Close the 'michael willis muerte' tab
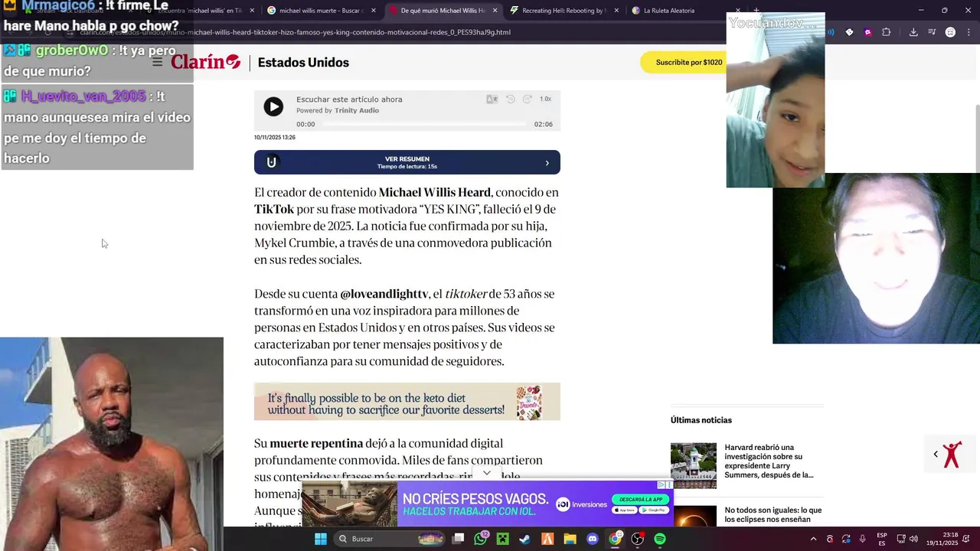The image size is (980, 551). coord(374,11)
